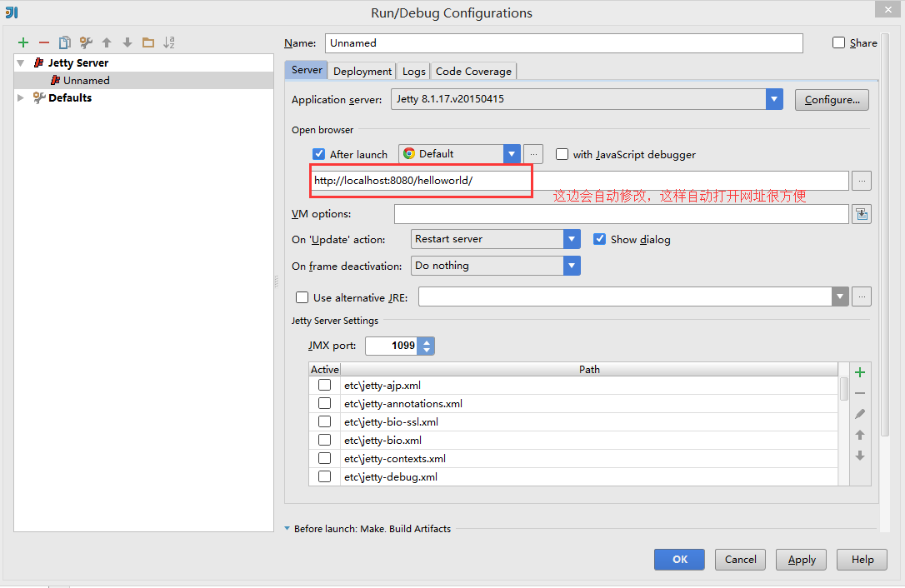Screen dimensions: 905x588
Task: Add a new configuration with plus icon
Action: tap(23, 42)
